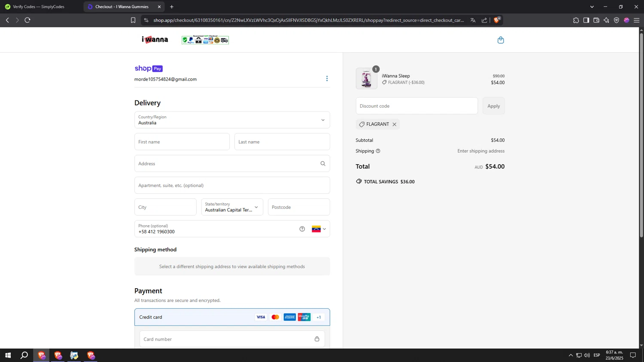The image size is (644, 362).
Task: Open a new browser tab
Action: [x=172, y=7]
